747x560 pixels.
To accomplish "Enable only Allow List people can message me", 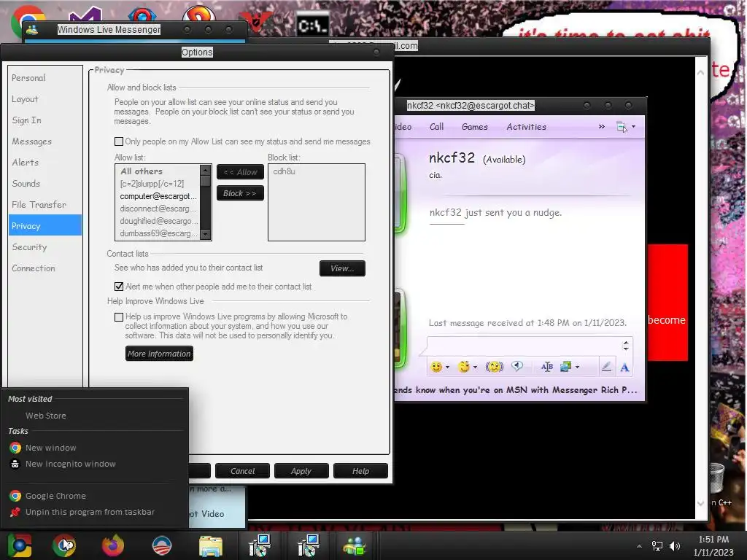I will (119, 141).
